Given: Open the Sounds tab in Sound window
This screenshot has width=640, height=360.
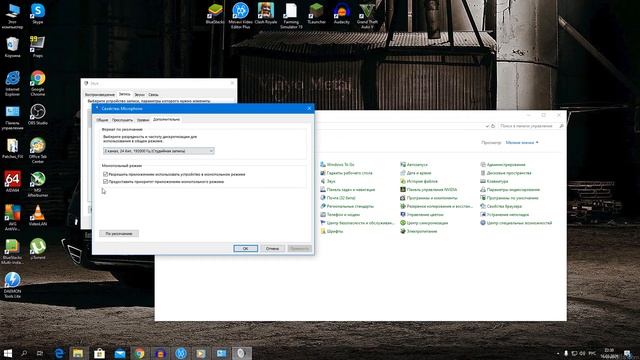Looking at the screenshot, I should pos(140,95).
